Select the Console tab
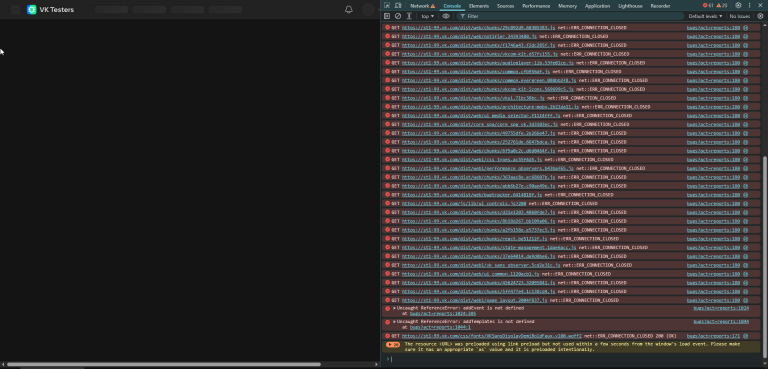 (452, 6)
